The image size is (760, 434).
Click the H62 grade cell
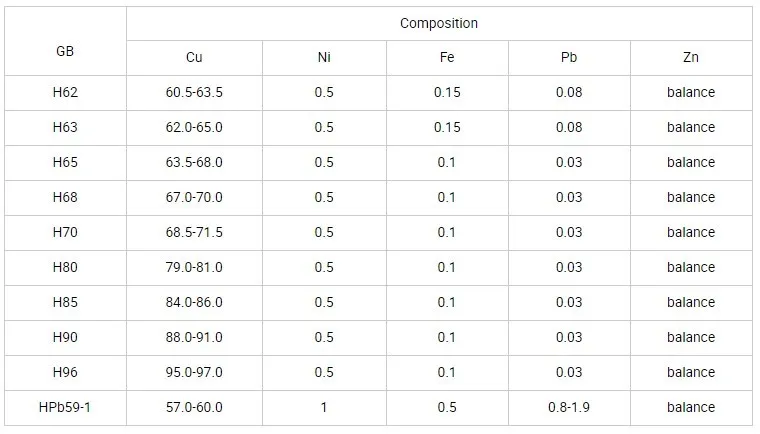click(65, 93)
